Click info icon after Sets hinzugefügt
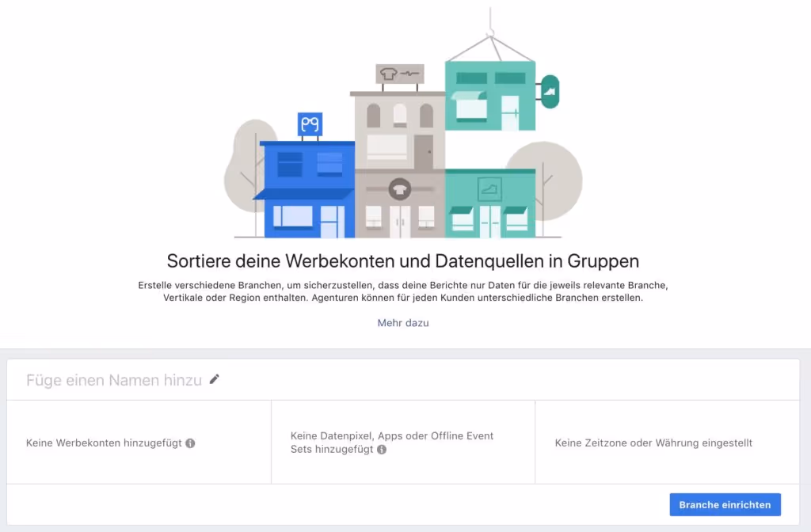This screenshot has width=811, height=532. coord(382,450)
